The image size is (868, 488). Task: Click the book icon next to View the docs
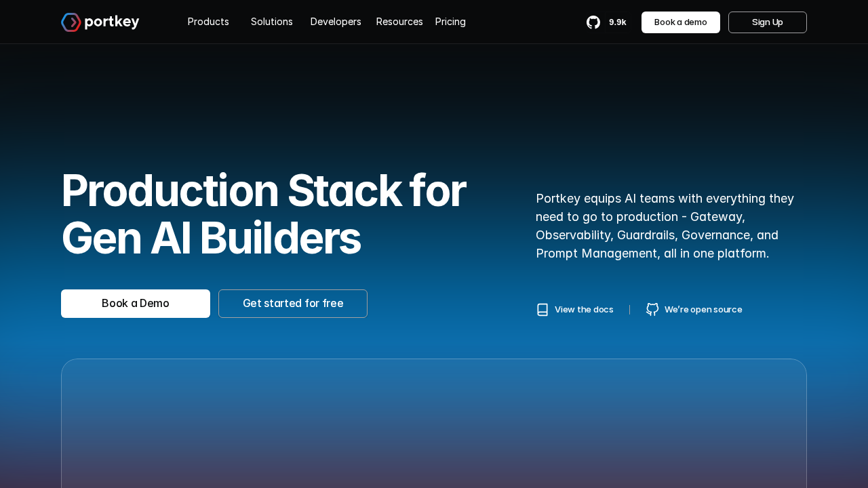(x=541, y=309)
